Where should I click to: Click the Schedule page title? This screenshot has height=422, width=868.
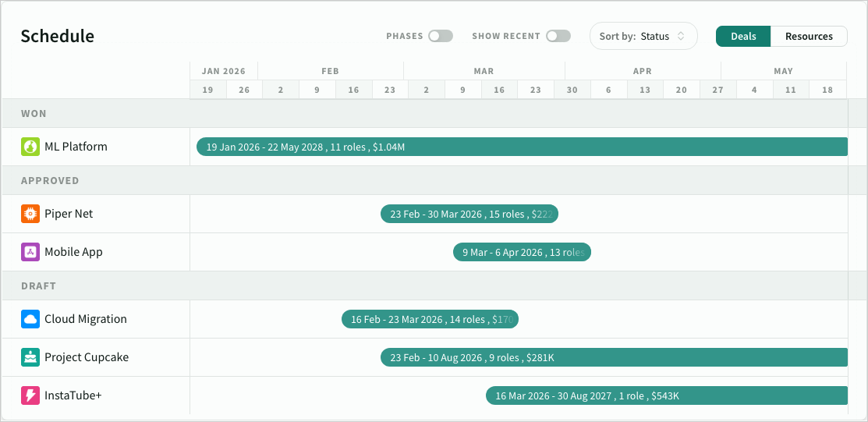pos(58,36)
